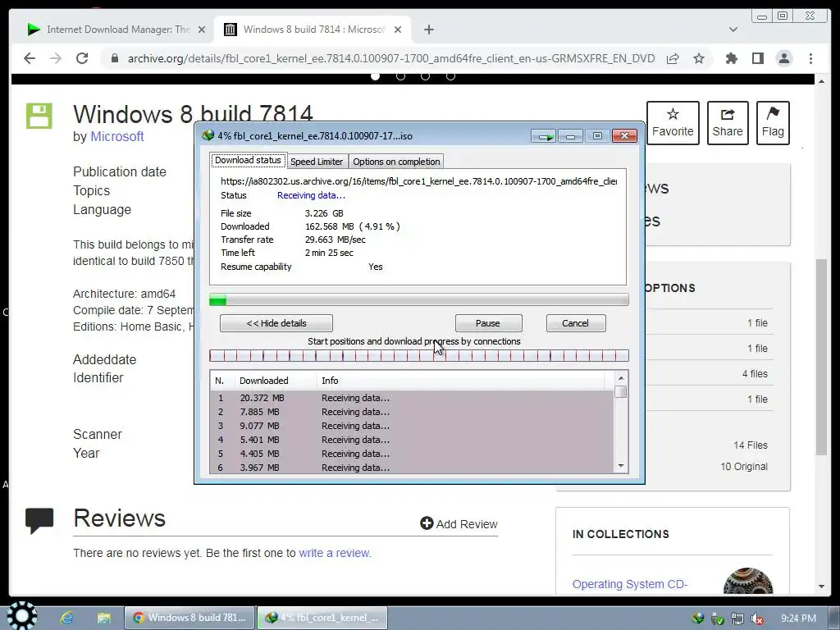Select the Download status tab
Screen dimensions: 840x630
coord(248,160)
